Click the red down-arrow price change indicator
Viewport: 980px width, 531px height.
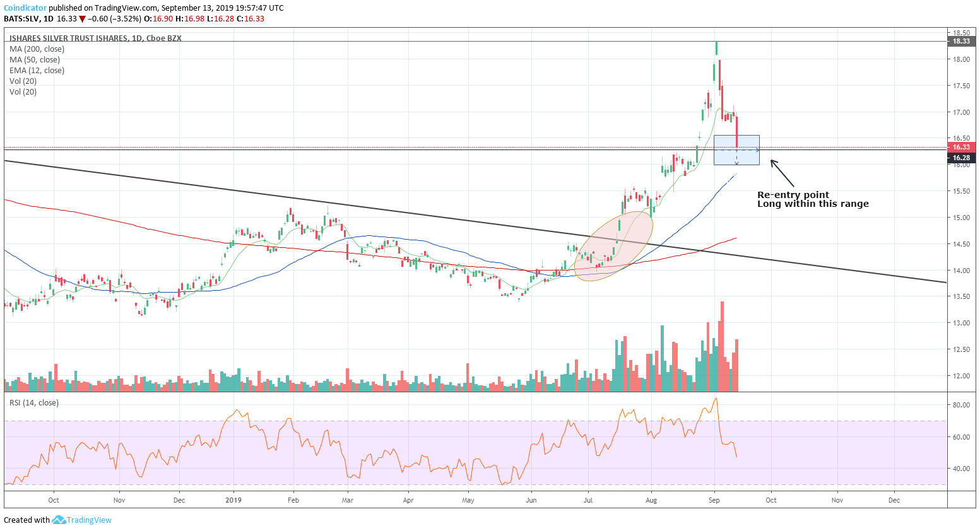click(82, 19)
